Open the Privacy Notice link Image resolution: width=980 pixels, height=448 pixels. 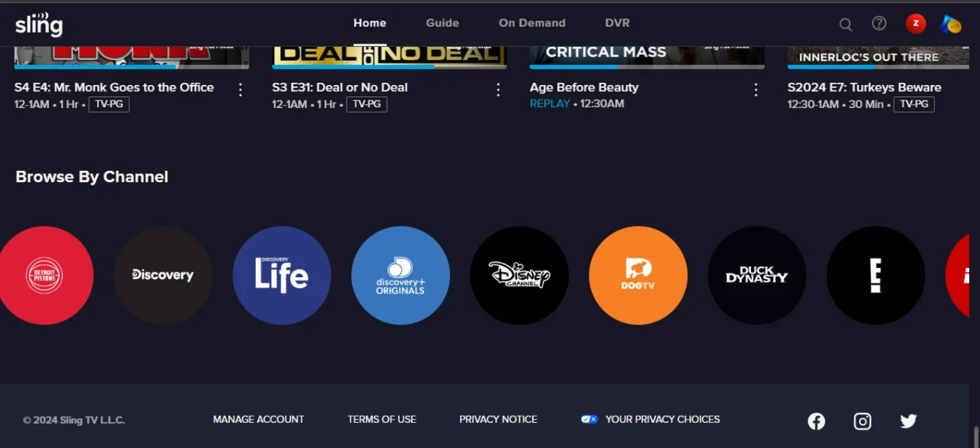click(498, 419)
